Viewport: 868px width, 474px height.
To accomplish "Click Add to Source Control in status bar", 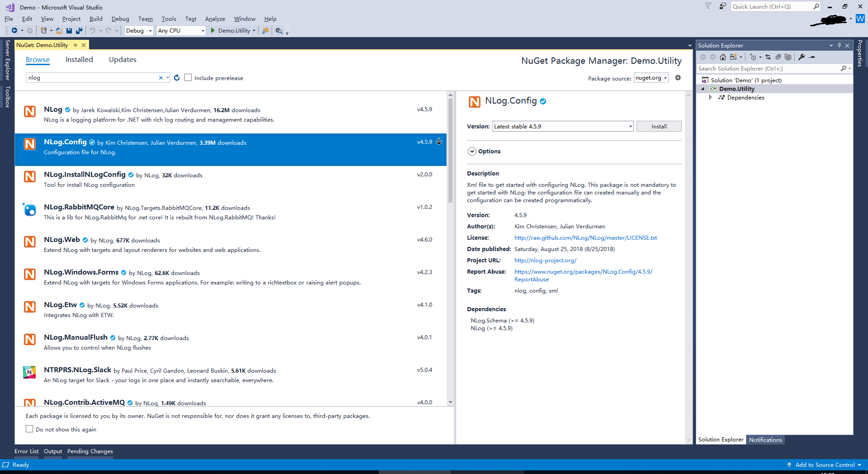I will (825, 465).
